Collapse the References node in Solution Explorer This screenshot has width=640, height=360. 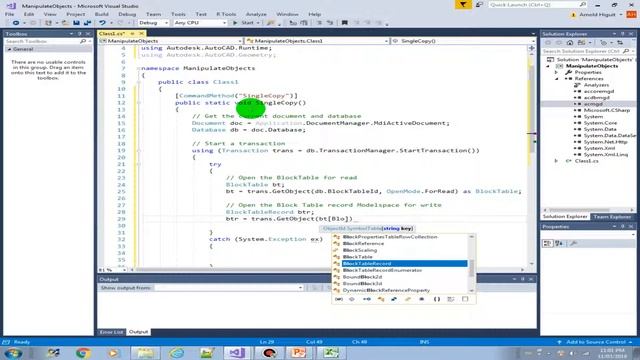pos(556,79)
